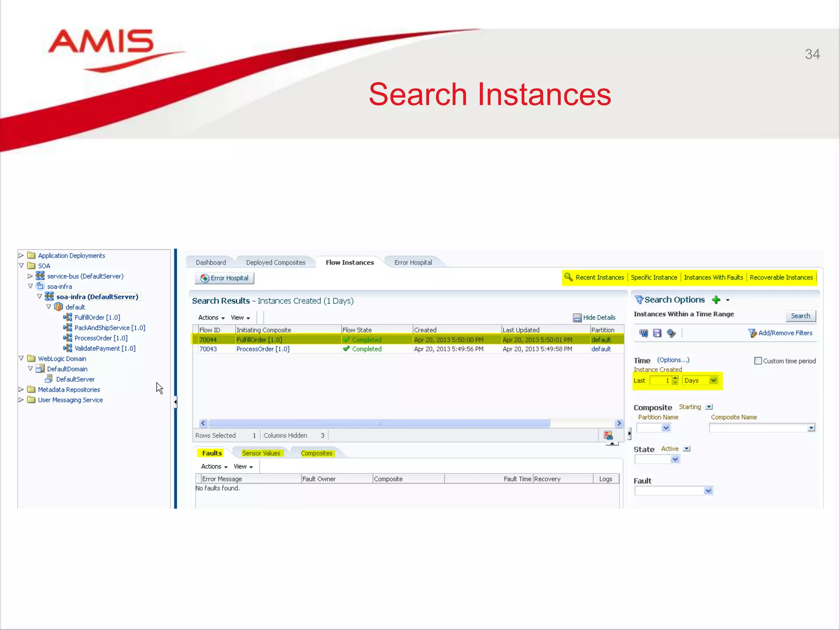
Task: Collapse the SOA tree node
Action: tap(21, 265)
